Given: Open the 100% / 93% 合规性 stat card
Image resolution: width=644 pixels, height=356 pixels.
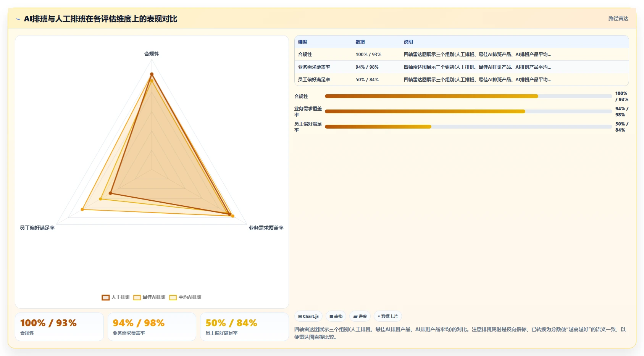Looking at the screenshot, I should click(59, 327).
